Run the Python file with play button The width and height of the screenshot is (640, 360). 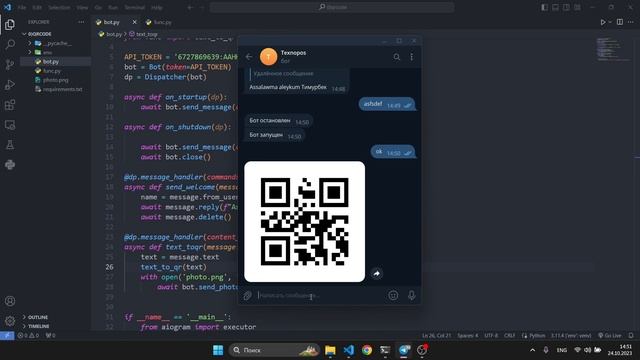tap(602, 22)
